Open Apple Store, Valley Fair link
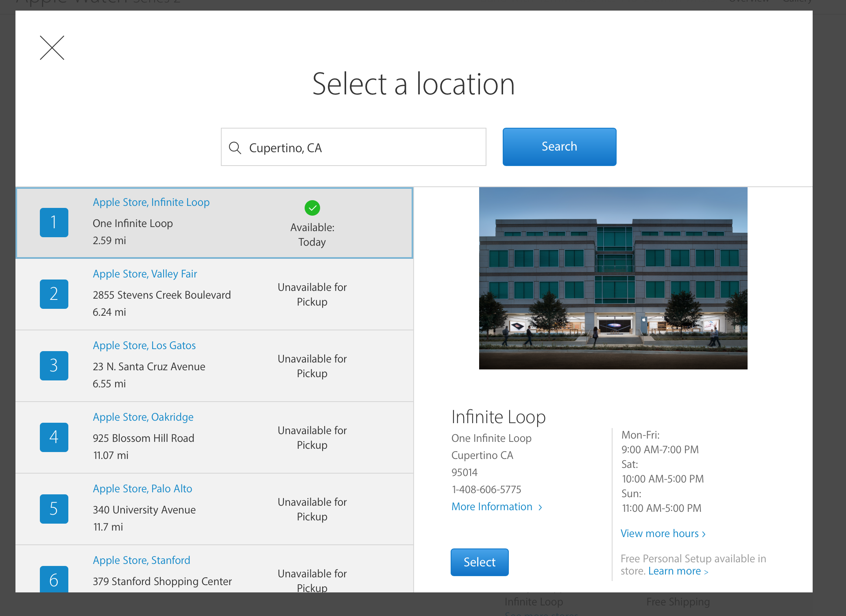 (145, 274)
